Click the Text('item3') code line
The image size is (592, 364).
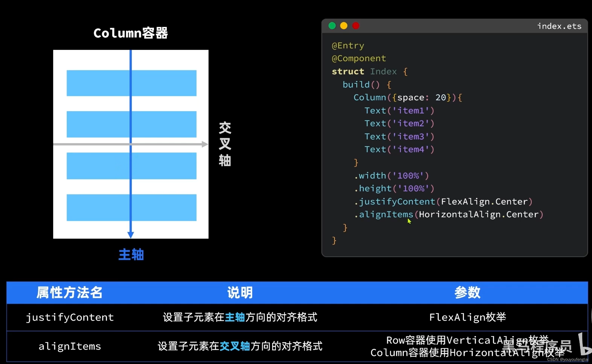tap(399, 137)
